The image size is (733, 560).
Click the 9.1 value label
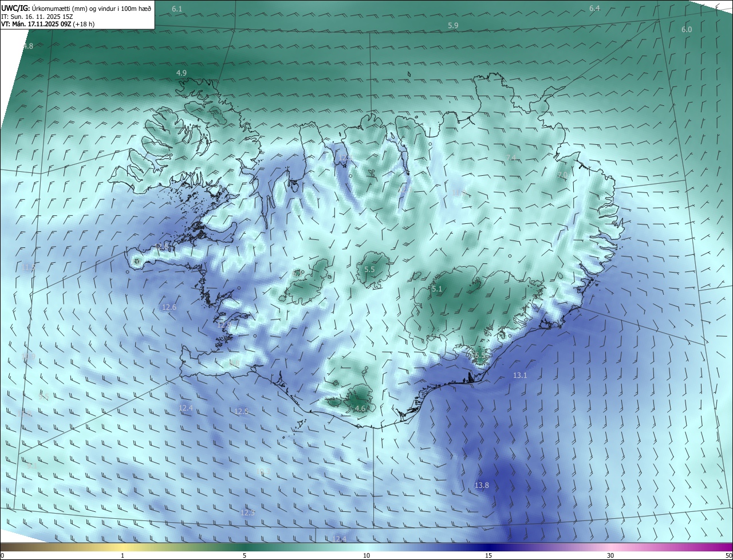(31, 466)
